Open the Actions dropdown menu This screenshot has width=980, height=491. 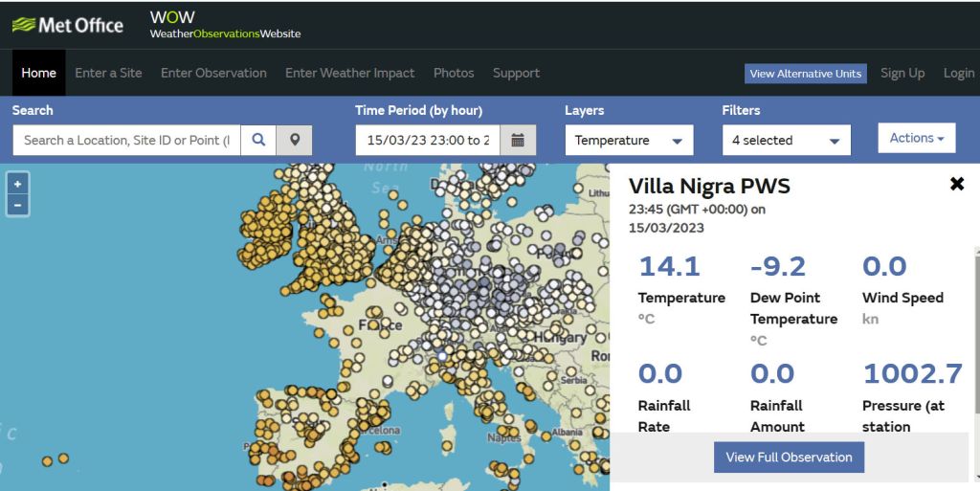click(916, 138)
